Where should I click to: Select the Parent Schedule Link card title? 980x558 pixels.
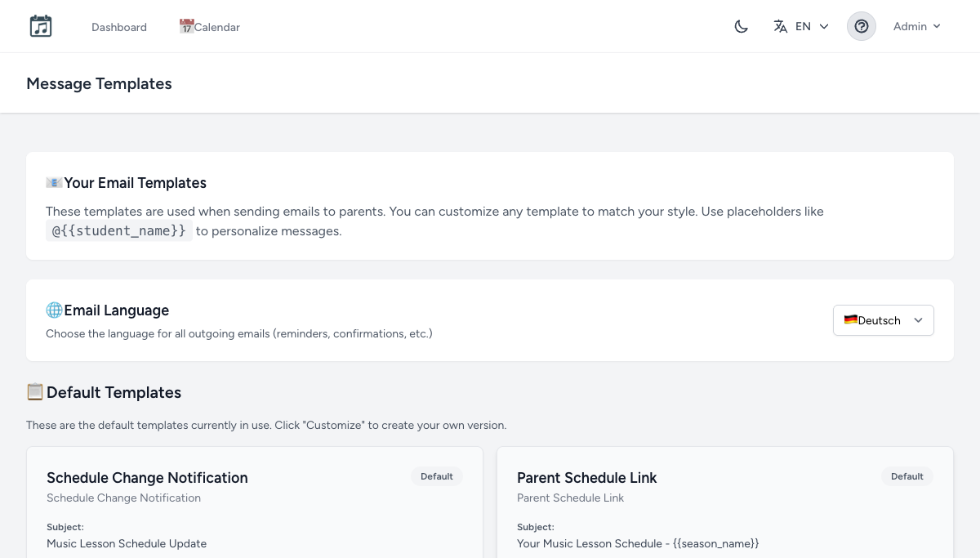point(587,478)
